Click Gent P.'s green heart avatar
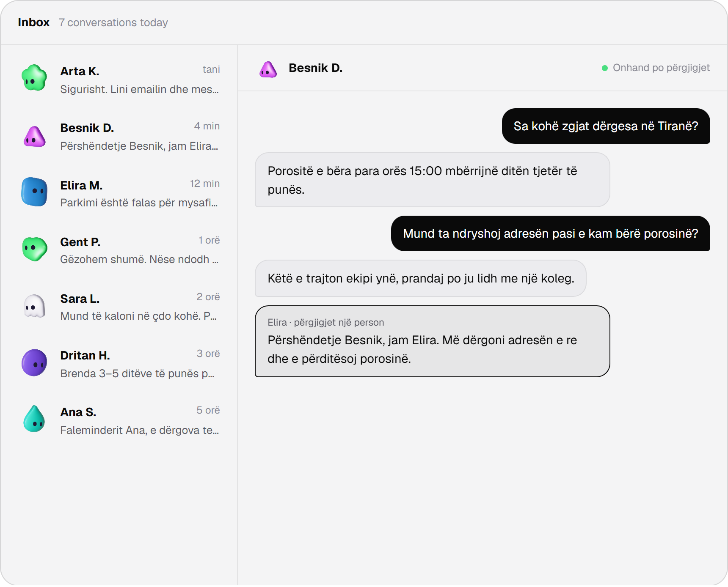728x587 pixels. coord(34,249)
